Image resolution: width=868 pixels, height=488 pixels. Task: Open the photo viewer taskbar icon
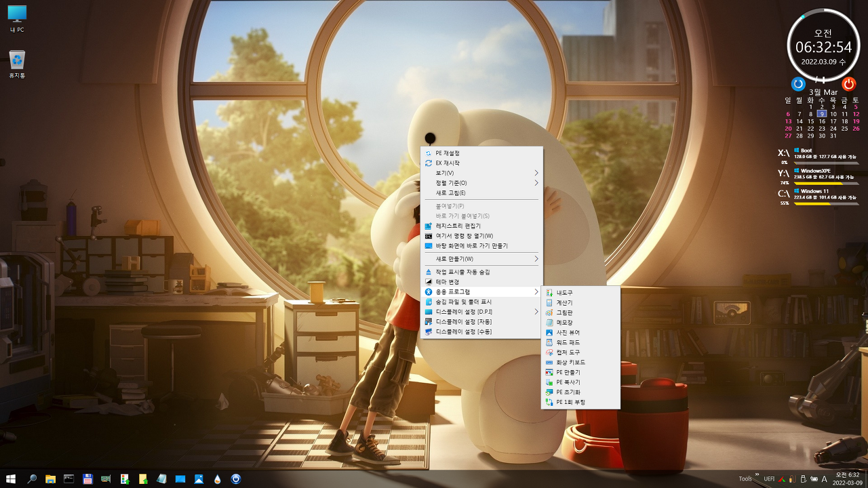[199, 479]
